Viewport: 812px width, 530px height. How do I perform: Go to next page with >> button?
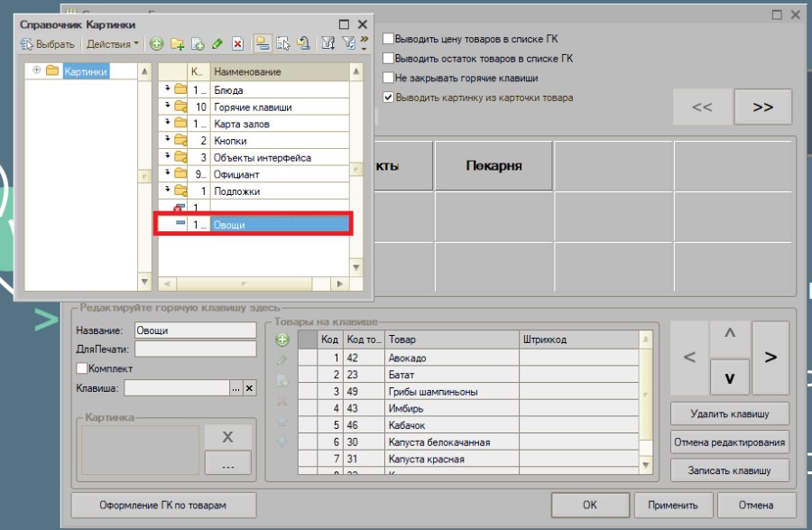pos(762,107)
